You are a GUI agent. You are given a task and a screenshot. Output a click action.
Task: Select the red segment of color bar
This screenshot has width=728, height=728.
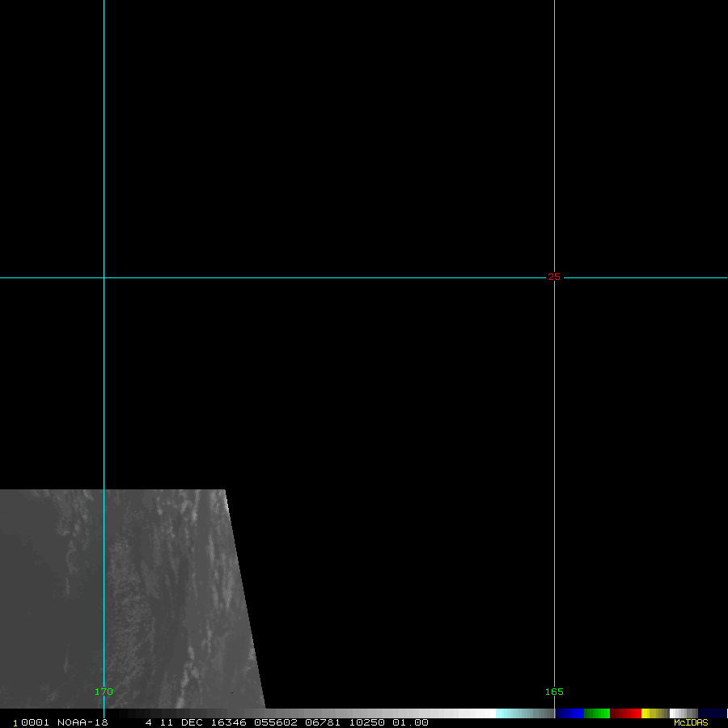pyautogui.click(x=626, y=713)
